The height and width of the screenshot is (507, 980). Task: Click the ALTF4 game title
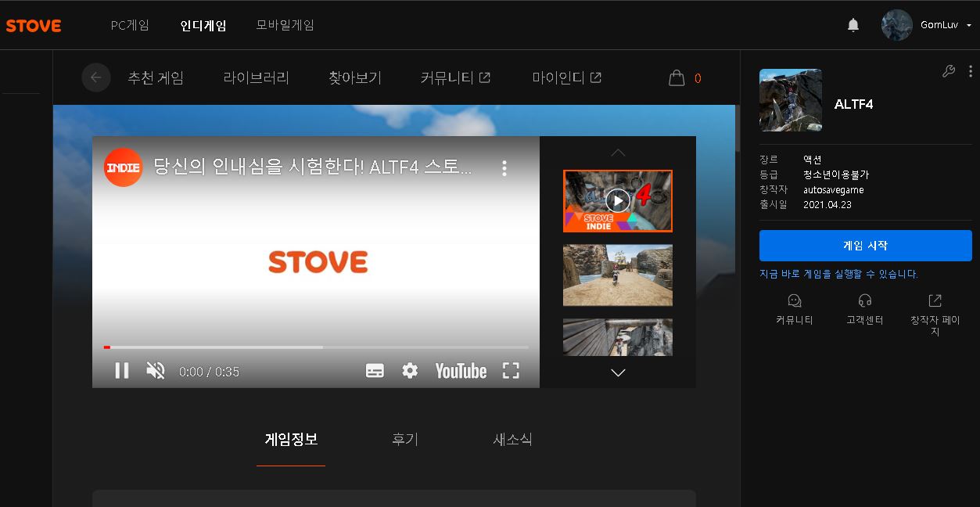click(x=854, y=104)
